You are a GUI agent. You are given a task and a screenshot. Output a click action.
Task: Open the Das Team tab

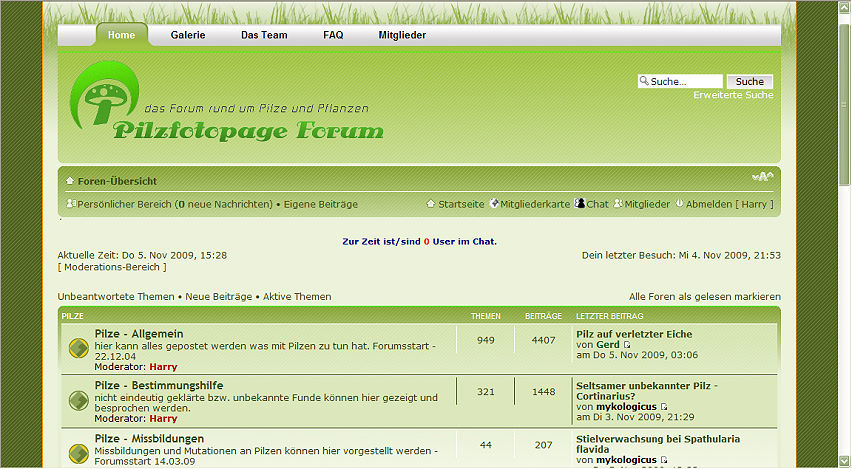pos(264,35)
